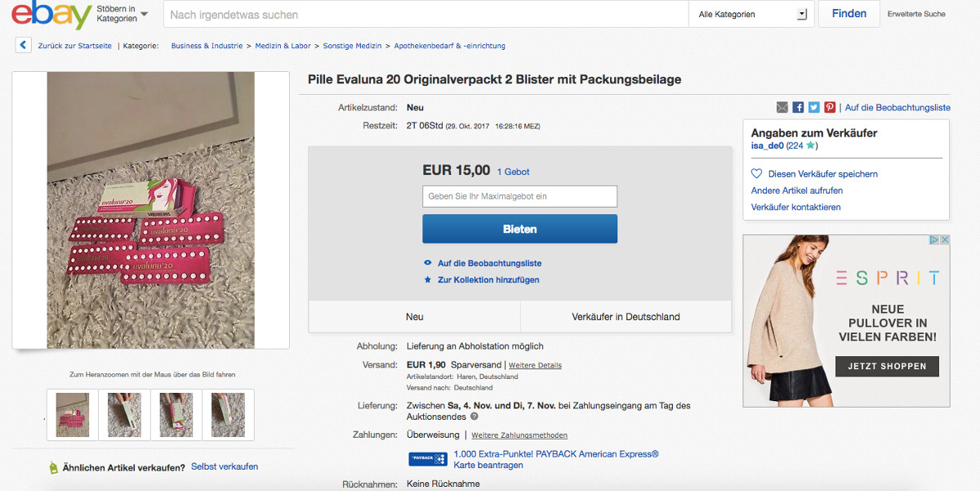980x491 pixels.
Task: Share the listing on Twitter
Action: tap(813, 107)
